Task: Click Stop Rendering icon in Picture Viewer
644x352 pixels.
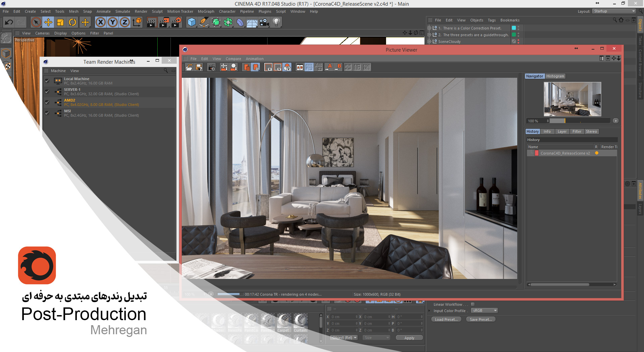Action: point(211,67)
